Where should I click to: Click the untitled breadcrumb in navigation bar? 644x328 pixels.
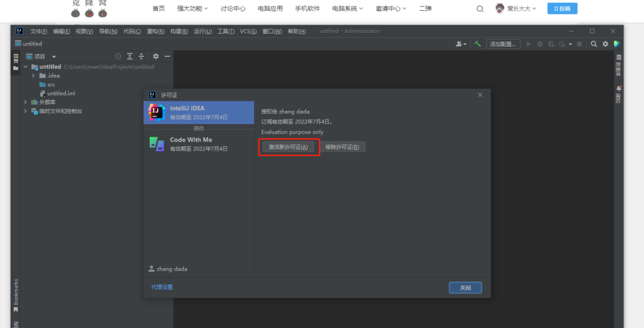pyautogui.click(x=29, y=43)
